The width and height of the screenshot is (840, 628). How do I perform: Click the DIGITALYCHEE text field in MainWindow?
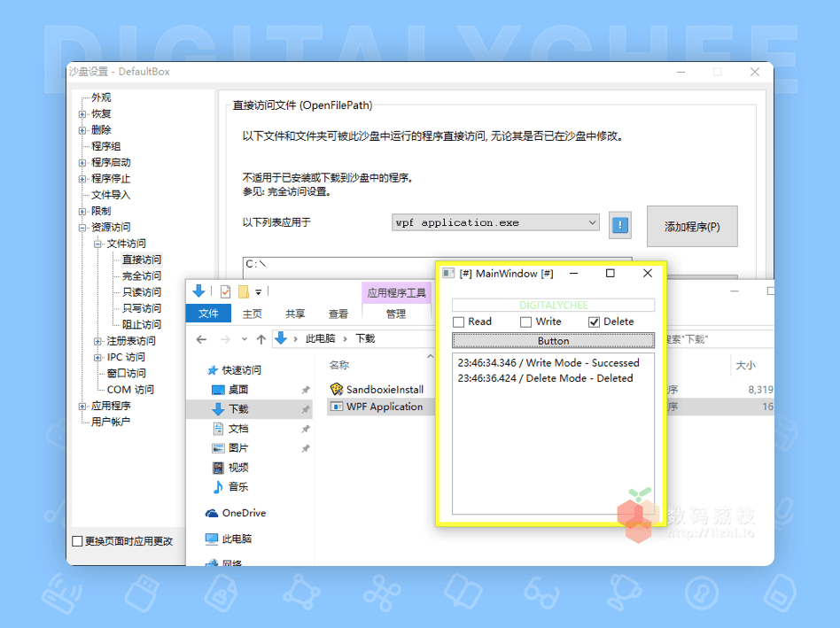[x=554, y=306]
